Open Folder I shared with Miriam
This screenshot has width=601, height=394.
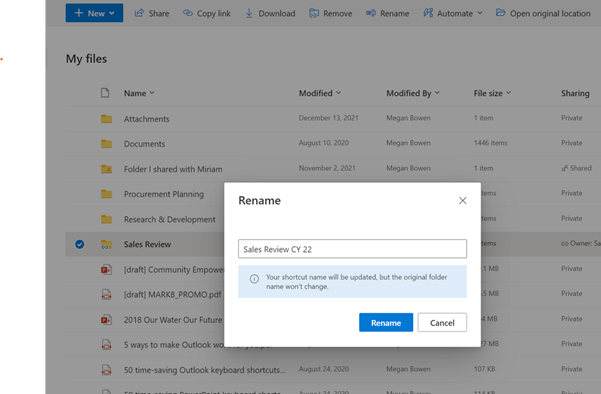click(x=173, y=169)
